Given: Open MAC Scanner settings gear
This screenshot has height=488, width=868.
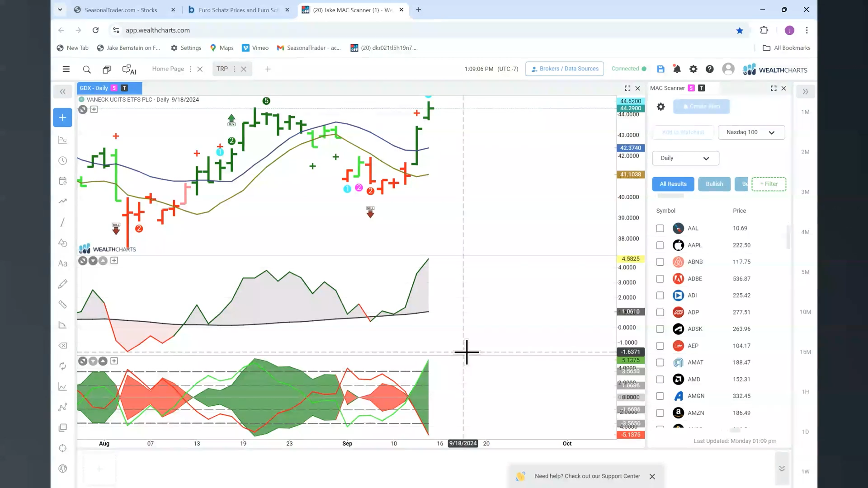Looking at the screenshot, I should 660,107.
